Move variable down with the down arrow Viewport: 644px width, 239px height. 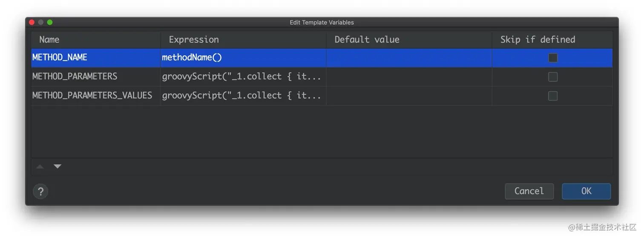[57, 166]
